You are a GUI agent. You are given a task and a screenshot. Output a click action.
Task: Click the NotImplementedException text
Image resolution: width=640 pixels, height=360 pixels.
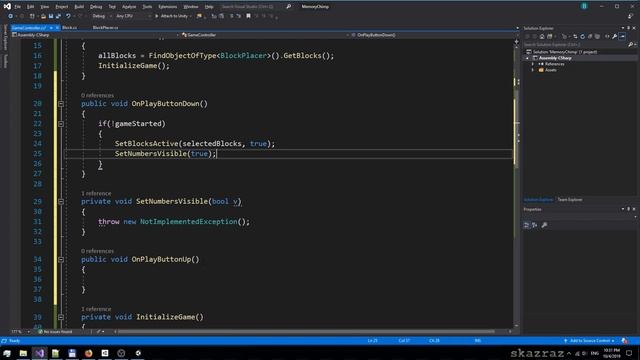(x=189, y=222)
